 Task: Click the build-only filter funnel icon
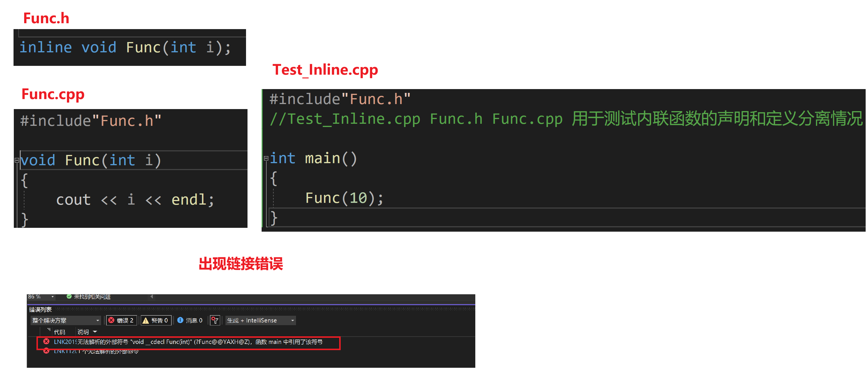(x=215, y=320)
